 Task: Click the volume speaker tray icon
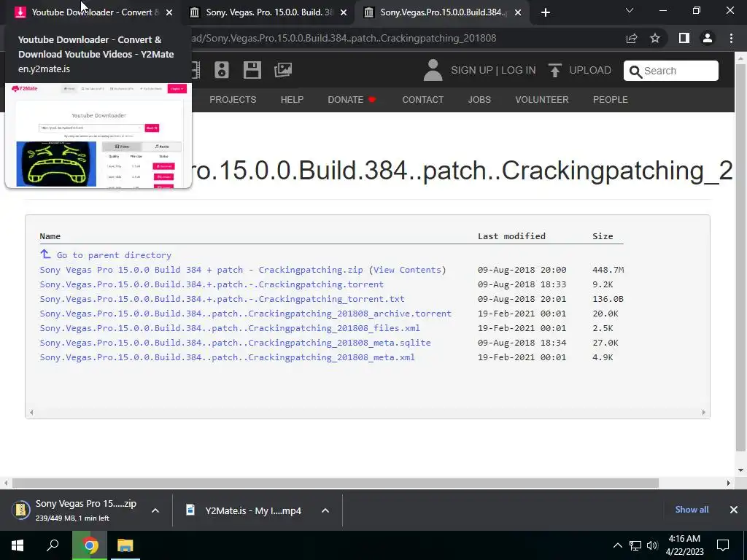pos(652,545)
